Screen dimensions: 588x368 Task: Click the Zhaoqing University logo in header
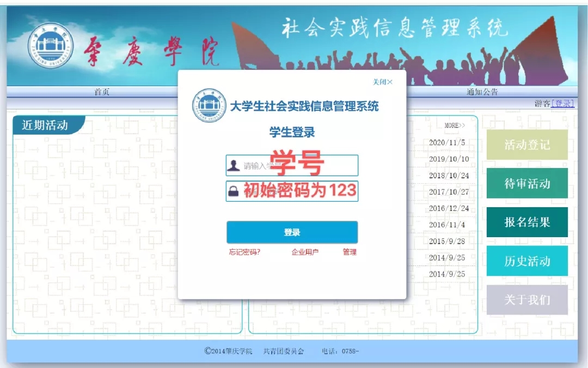(51, 45)
